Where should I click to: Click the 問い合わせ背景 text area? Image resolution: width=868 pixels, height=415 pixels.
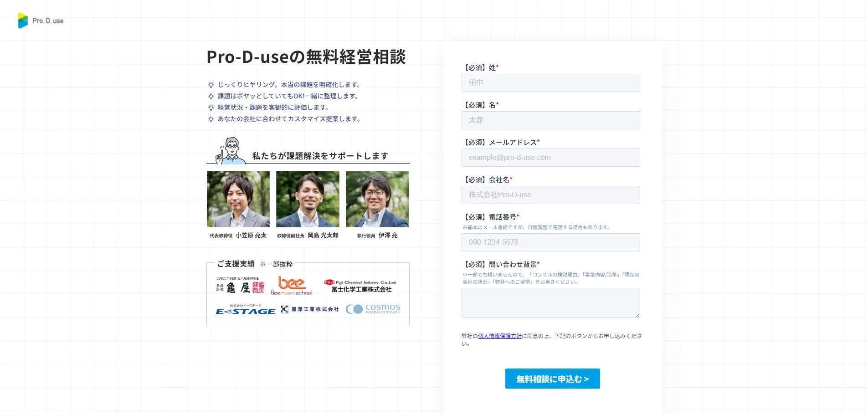[550, 303]
